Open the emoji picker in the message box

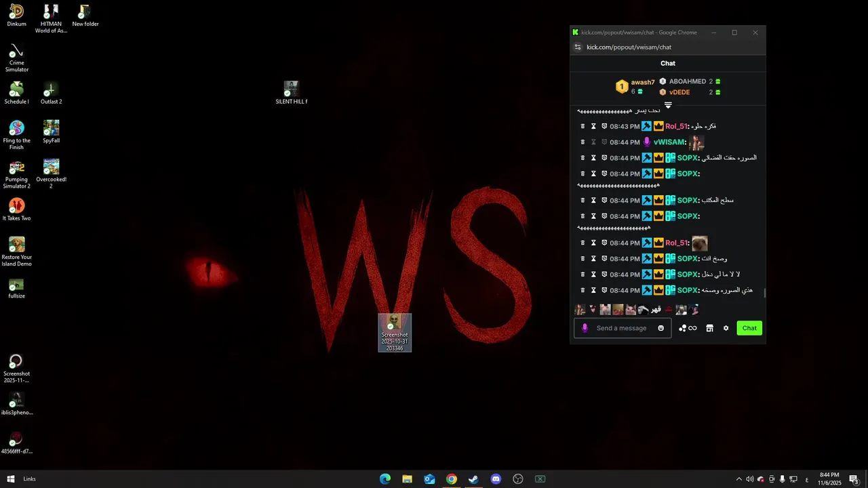(x=661, y=328)
